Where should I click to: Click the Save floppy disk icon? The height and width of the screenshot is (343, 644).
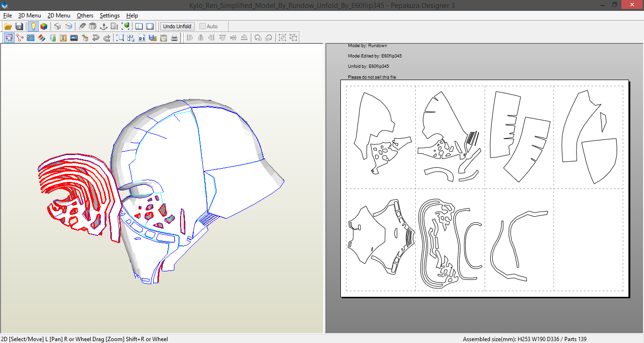click(19, 26)
